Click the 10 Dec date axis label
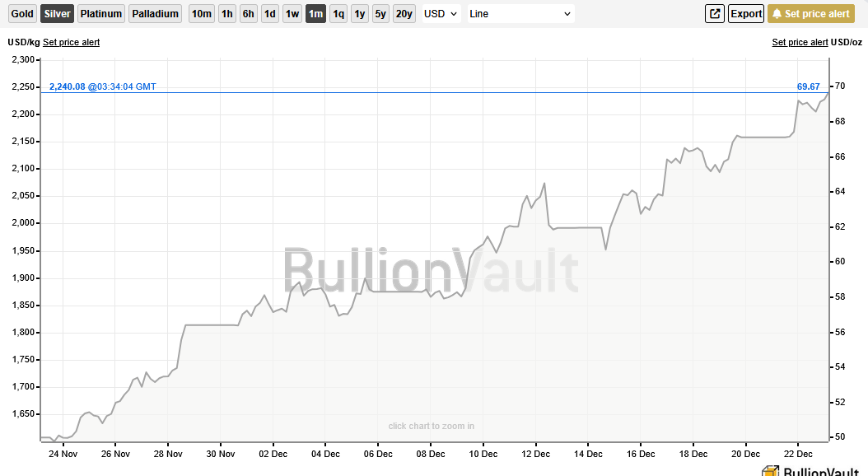Viewport: 868px width, 476px height. [483, 454]
